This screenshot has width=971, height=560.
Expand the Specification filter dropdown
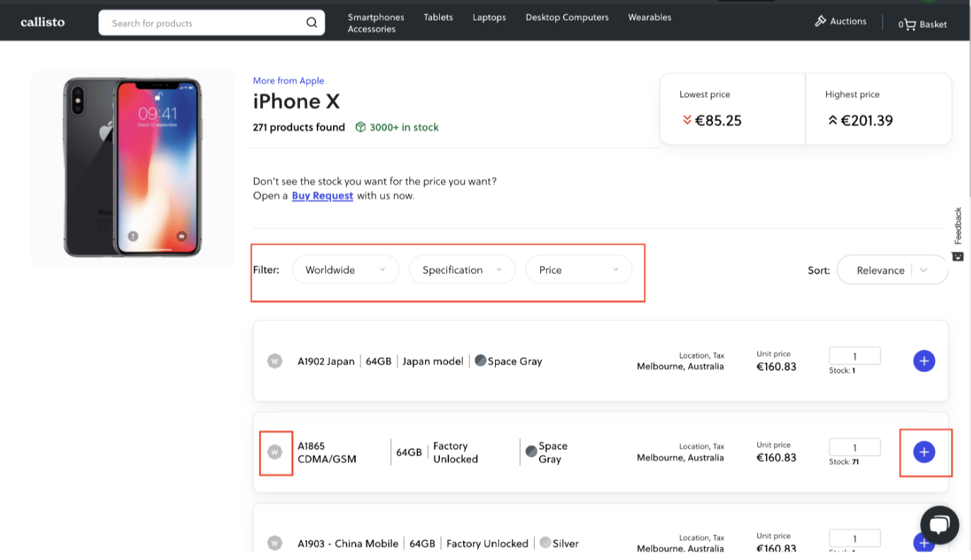point(462,269)
